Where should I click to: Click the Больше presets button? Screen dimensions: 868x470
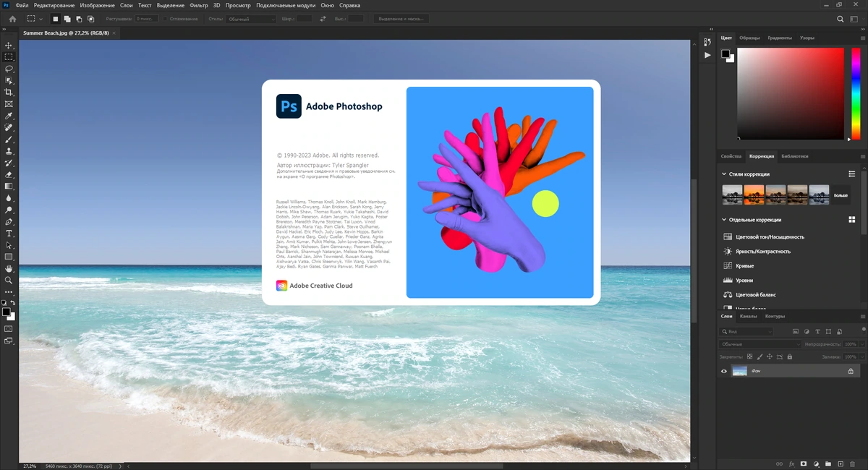841,195
